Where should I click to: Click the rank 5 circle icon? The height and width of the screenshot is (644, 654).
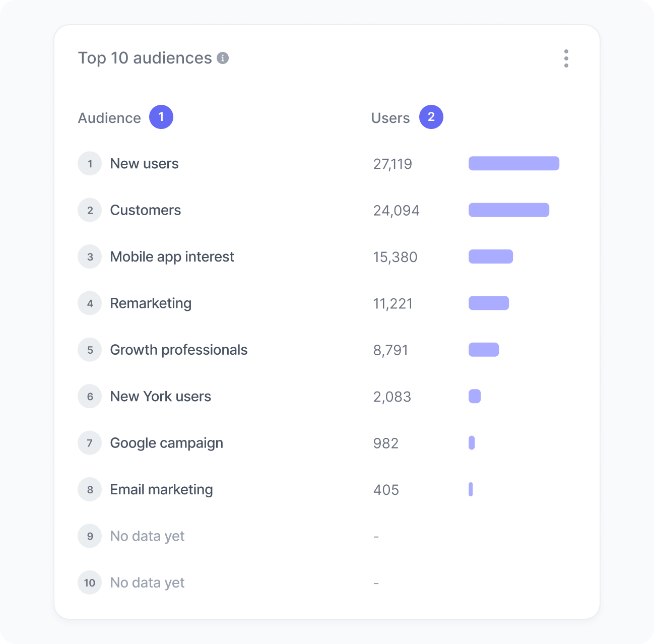click(x=90, y=350)
